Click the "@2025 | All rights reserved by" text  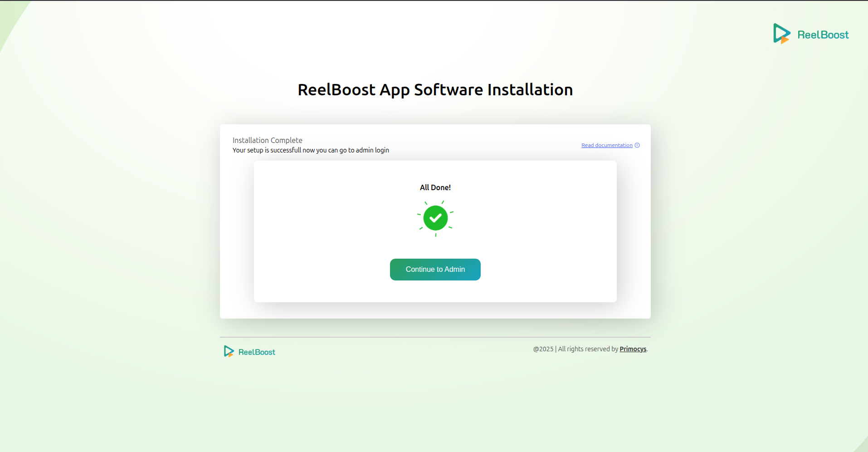tap(575, 349)
